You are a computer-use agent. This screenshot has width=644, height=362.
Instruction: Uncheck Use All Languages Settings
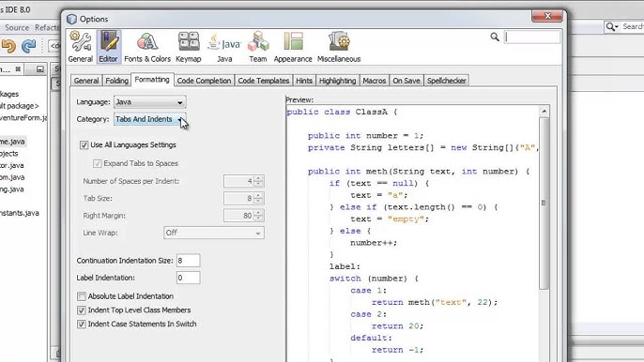click(84, 144)
